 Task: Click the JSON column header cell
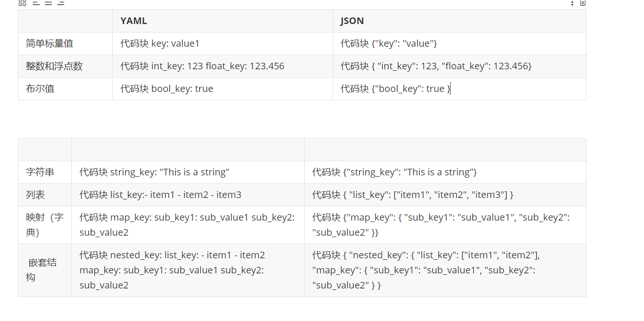[460, 21]
